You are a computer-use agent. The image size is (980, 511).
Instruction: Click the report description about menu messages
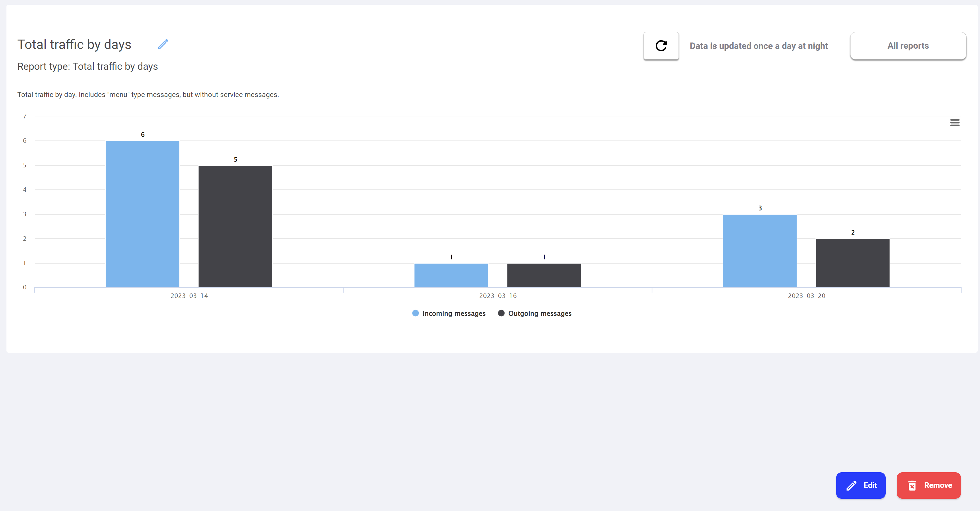148,94
